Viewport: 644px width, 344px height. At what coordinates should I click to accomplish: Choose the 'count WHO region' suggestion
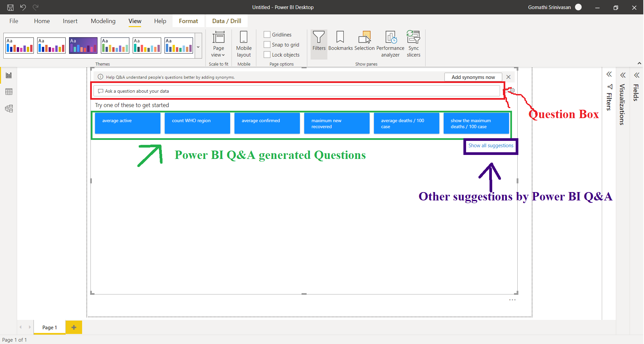coord(197,123)
